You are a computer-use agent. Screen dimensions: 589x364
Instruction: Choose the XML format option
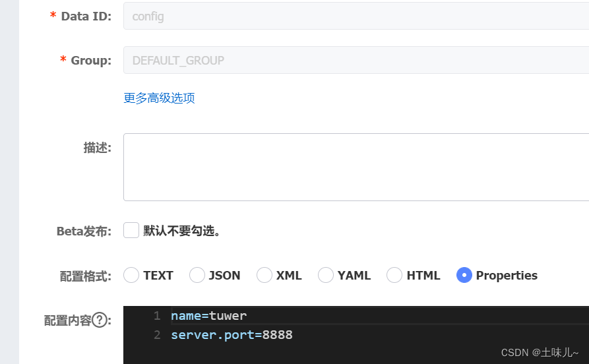pos(264,275)
